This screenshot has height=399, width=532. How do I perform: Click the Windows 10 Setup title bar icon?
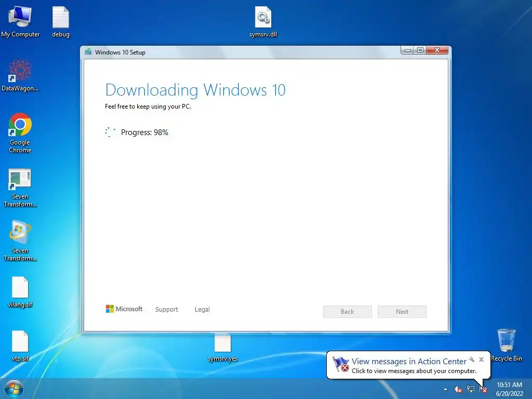88,52
